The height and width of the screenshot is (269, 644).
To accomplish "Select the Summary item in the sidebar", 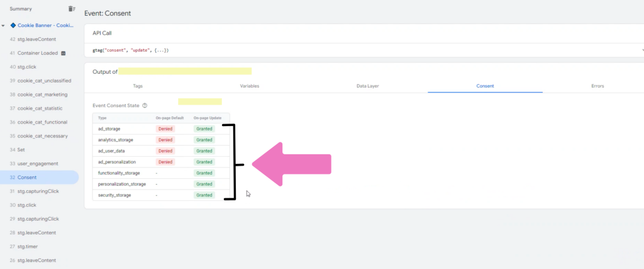I will [x=21, y=9].
